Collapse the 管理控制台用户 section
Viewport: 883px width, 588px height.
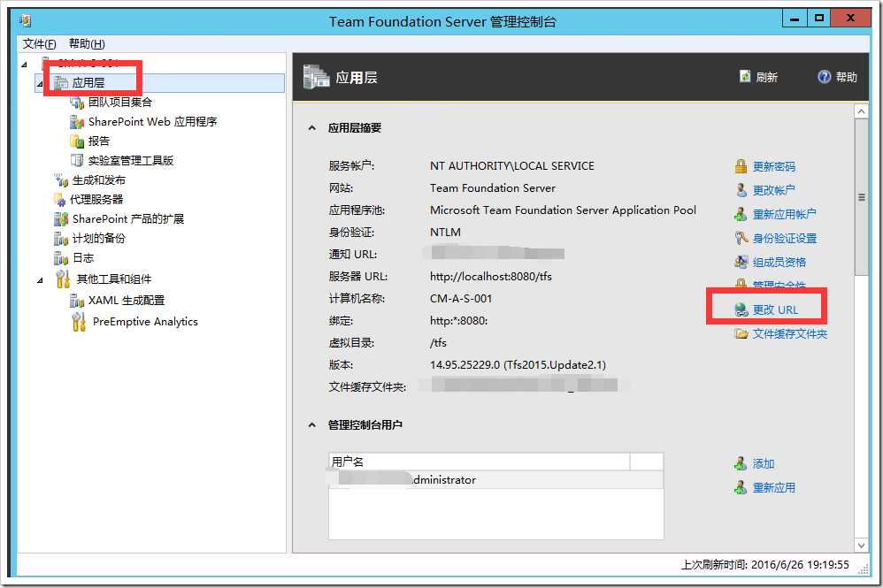click(x=312, y=425)
